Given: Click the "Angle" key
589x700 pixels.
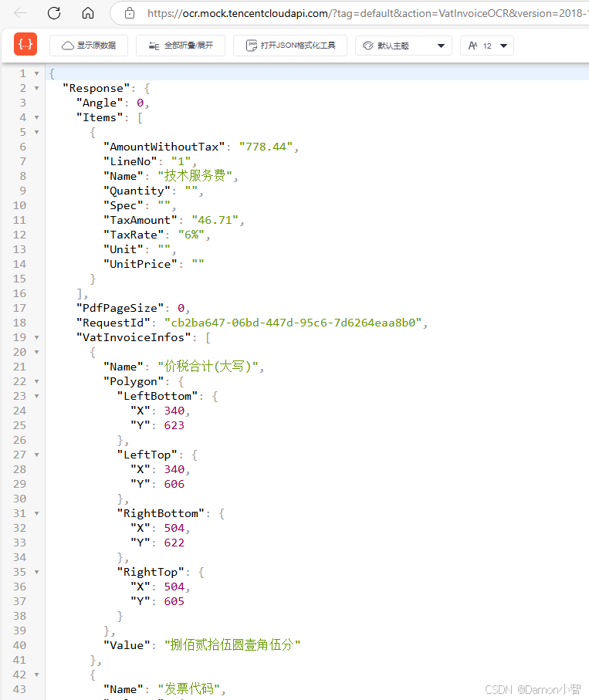Looking at the screenshot, I should [100, 103].
